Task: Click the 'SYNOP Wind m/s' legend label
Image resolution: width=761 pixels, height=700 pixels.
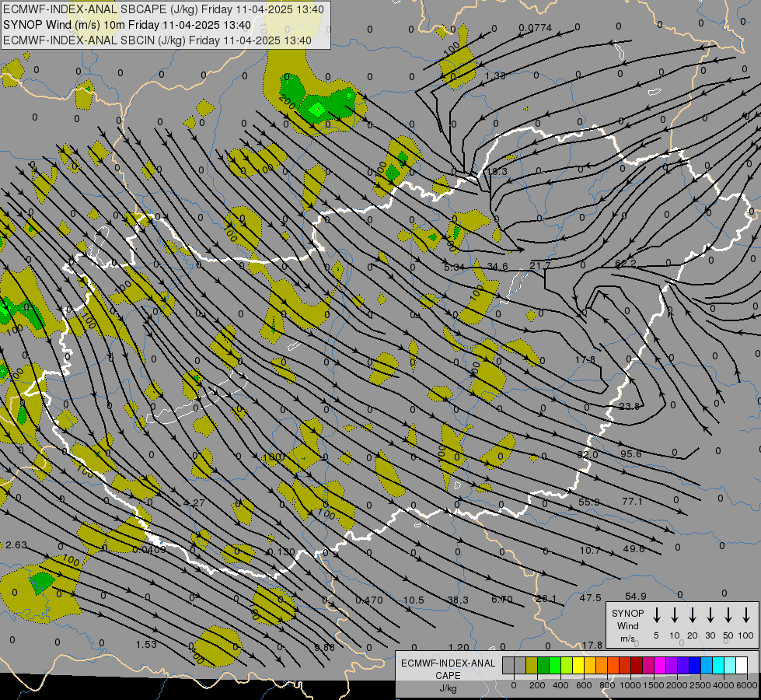Action: coord(627,626)
